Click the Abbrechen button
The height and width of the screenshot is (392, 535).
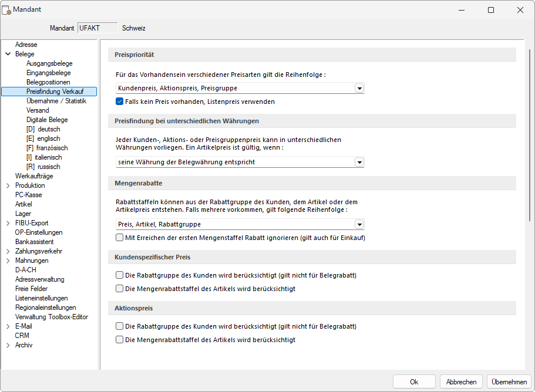coord(461,381)
